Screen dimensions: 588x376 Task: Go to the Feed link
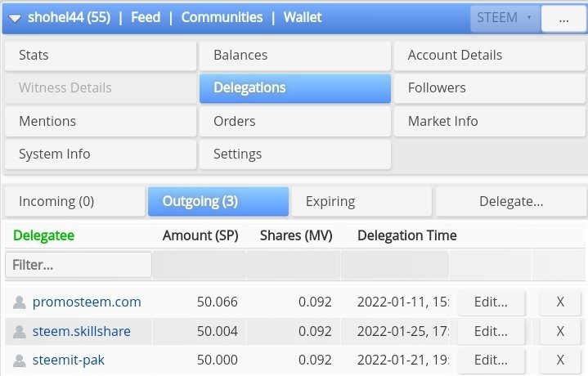(x=146, y=17)
